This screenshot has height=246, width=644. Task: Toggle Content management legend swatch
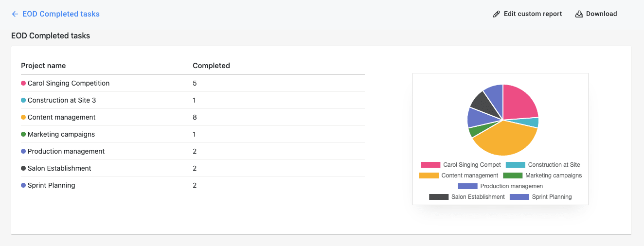(x=429, y=176)
